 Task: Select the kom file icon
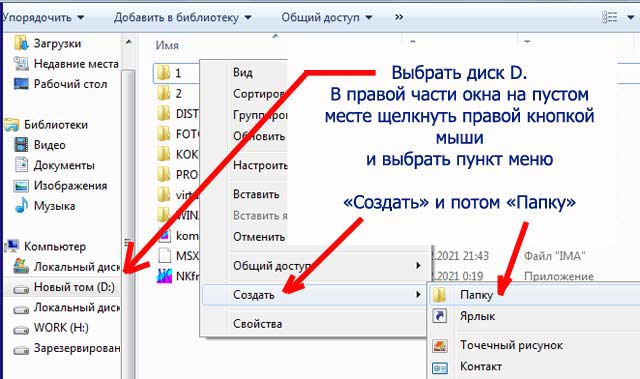(164, 235)
